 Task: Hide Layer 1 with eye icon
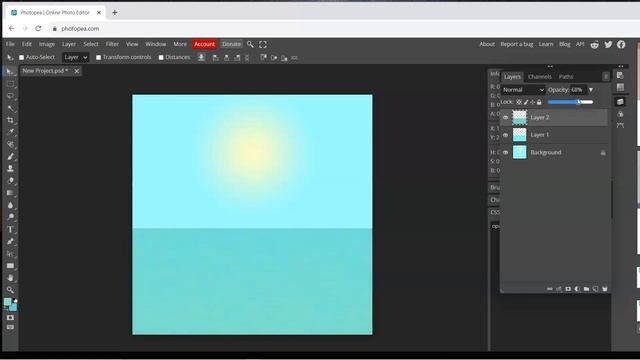[505, 135]
